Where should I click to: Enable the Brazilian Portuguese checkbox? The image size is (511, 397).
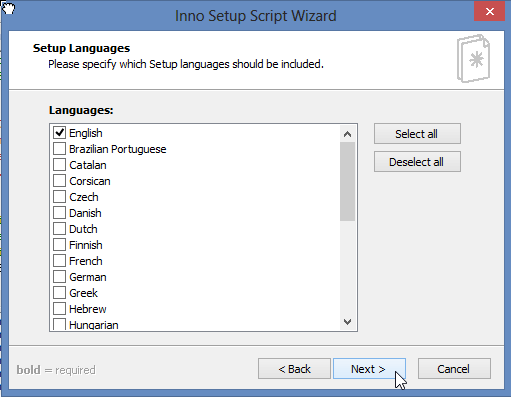(x=59, y=149)
